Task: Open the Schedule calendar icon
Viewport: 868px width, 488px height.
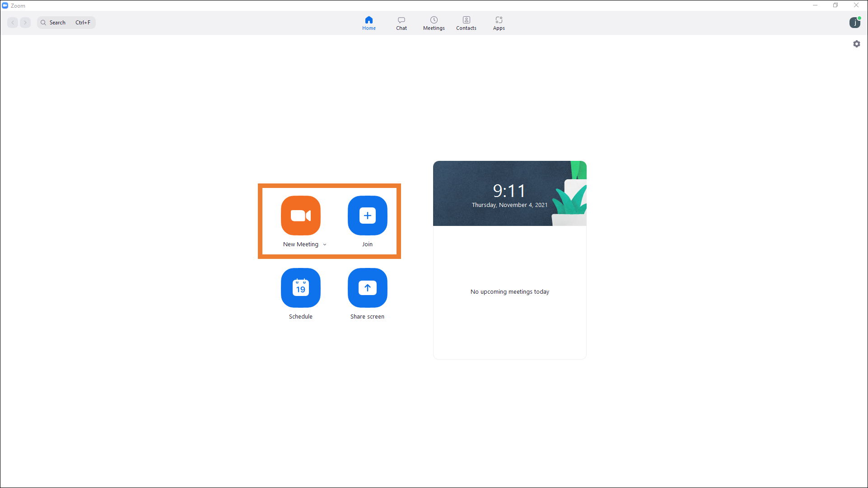Action: (x=300, y=288)
